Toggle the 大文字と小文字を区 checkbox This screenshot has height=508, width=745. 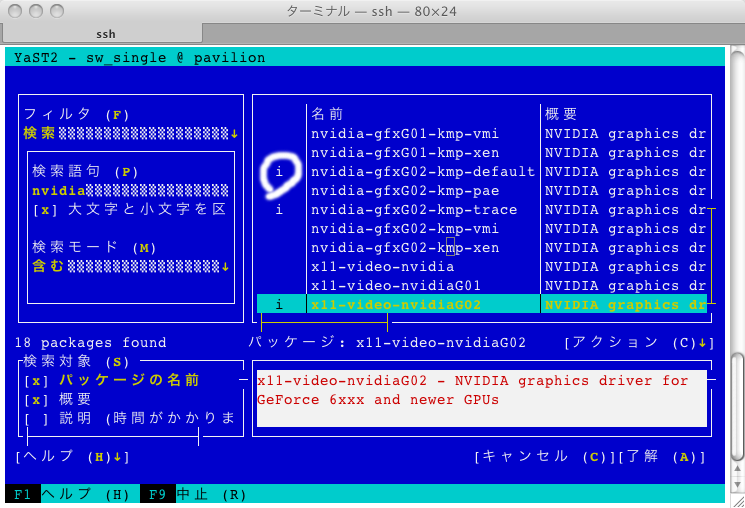(x=40, y=210)
